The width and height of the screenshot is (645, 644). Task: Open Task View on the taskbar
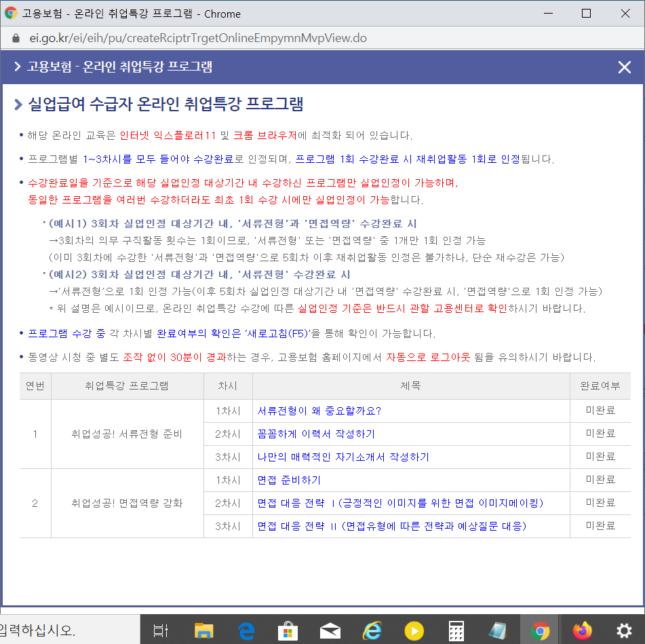160,630
